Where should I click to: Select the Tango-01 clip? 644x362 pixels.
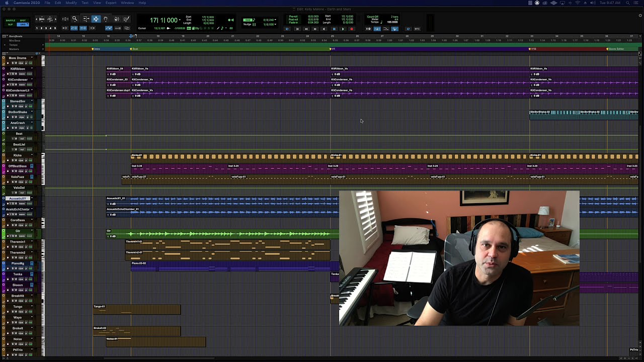[x=137, y=309]
